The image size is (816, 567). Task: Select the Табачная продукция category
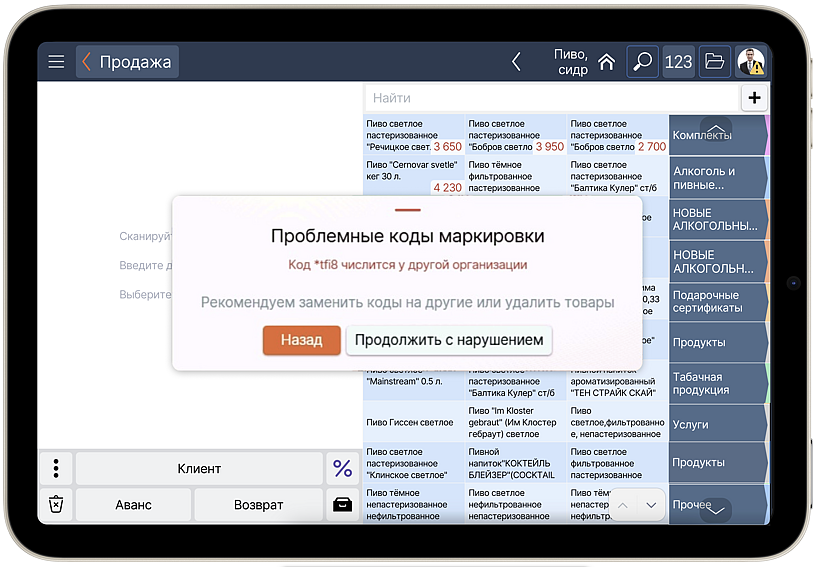pyautogui.click(x=716, y=384)
